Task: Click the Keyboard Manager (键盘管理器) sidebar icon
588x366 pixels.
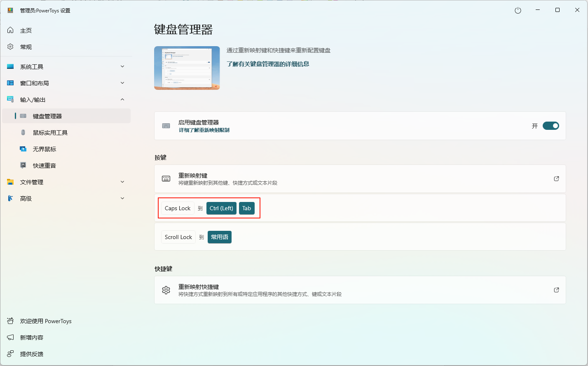Action: point(23,116)
